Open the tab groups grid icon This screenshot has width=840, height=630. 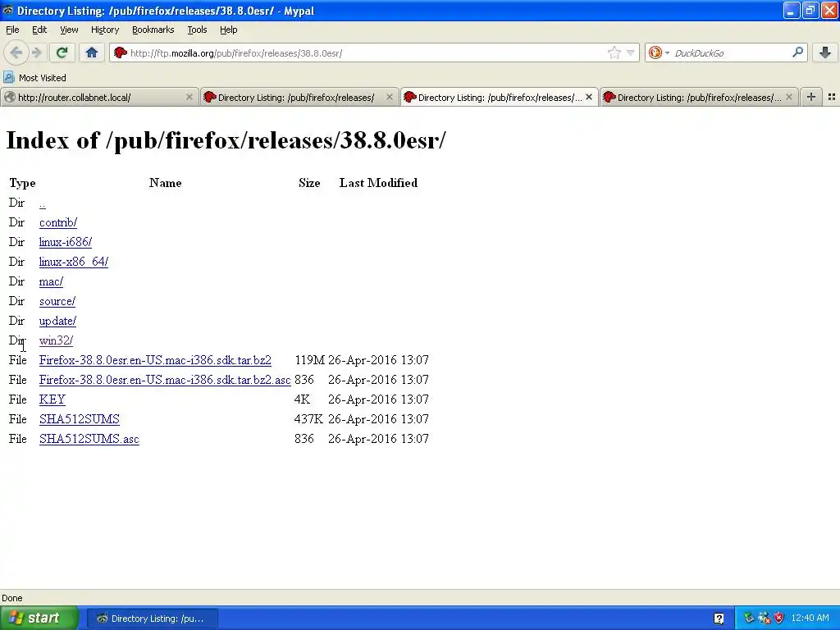click(x=832, y=97)
